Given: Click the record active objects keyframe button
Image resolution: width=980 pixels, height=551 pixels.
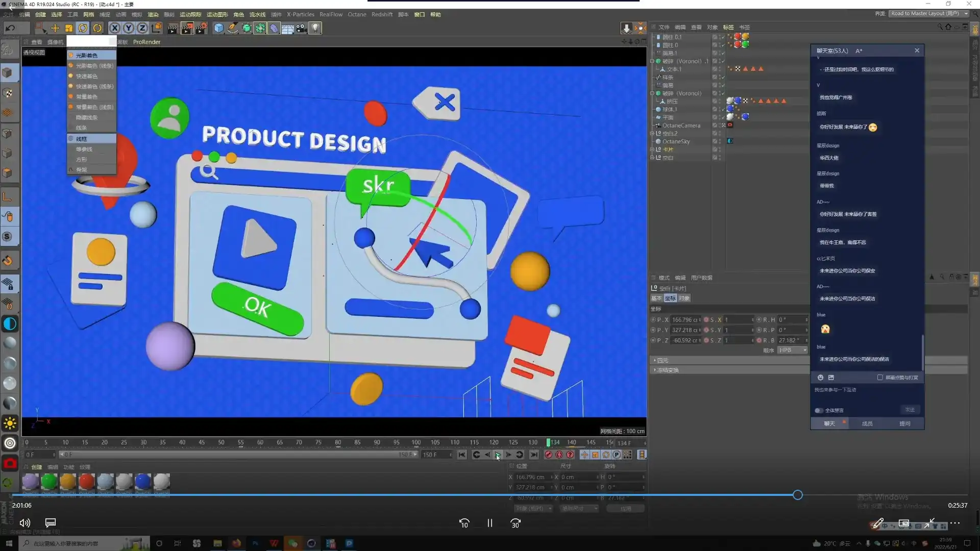Looking at the screenshot, I should [548, 455].
